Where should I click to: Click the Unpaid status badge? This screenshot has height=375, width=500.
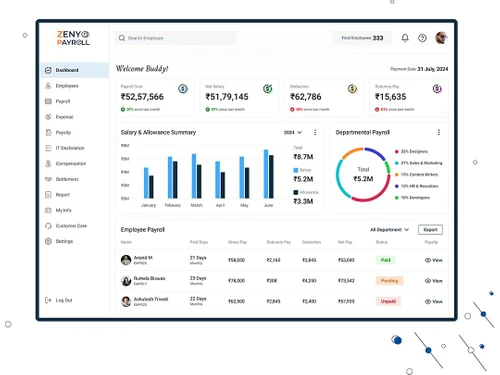(x=388, y=301)
